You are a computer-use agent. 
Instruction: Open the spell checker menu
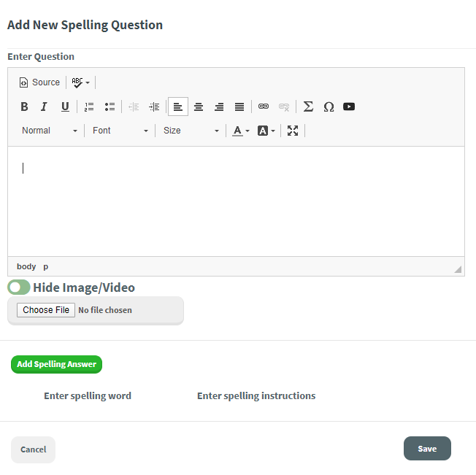tap(80, 82)
